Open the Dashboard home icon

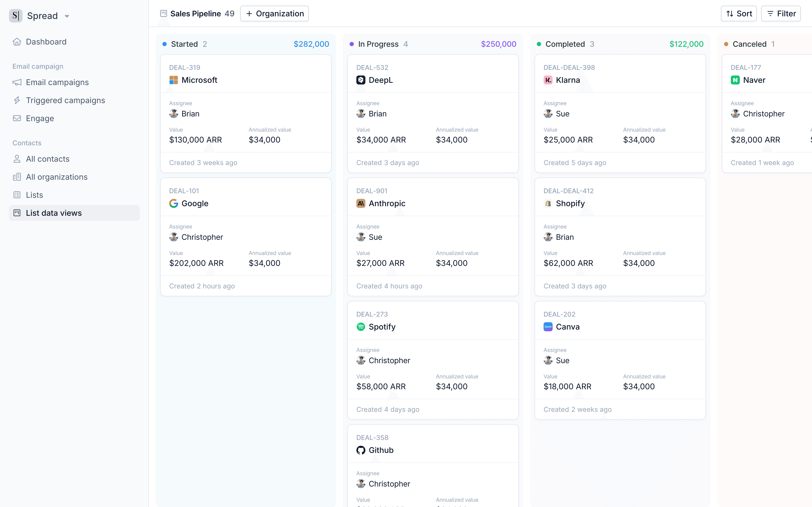point(17,41)
